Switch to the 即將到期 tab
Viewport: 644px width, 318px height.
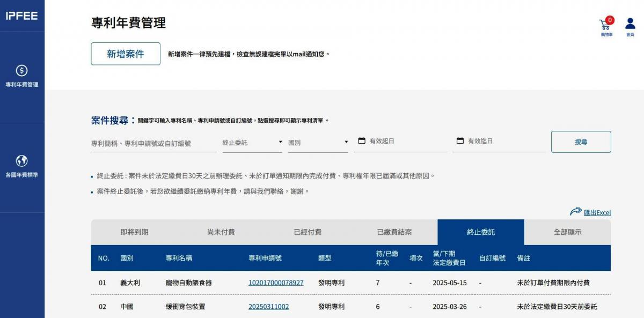click(x=134, y=232)
